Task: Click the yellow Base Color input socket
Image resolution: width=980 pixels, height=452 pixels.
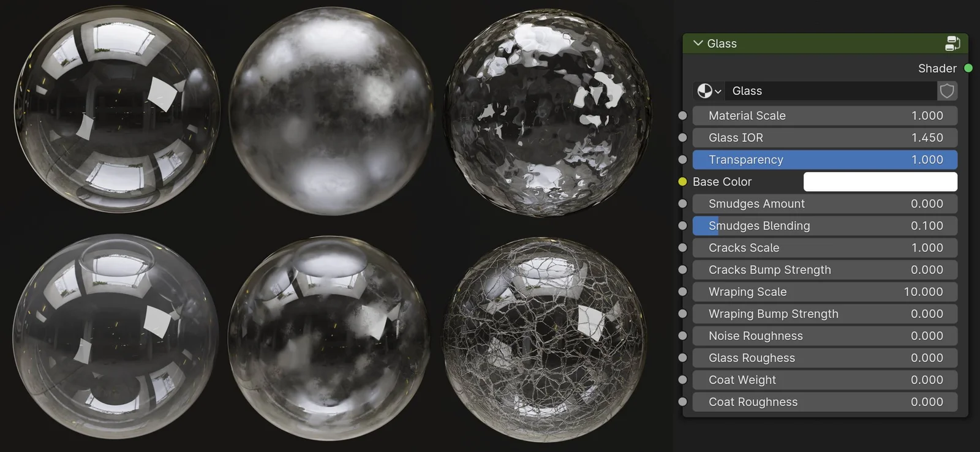Action: click(x=682, y=182)
